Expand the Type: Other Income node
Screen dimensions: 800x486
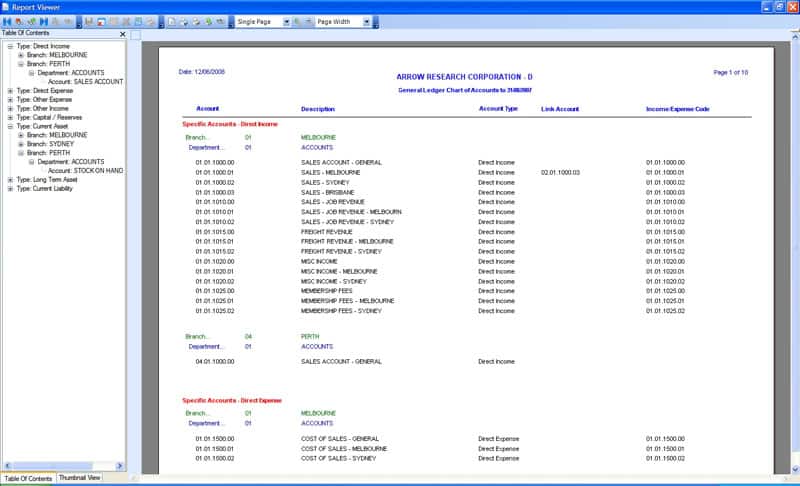point(10,109)
